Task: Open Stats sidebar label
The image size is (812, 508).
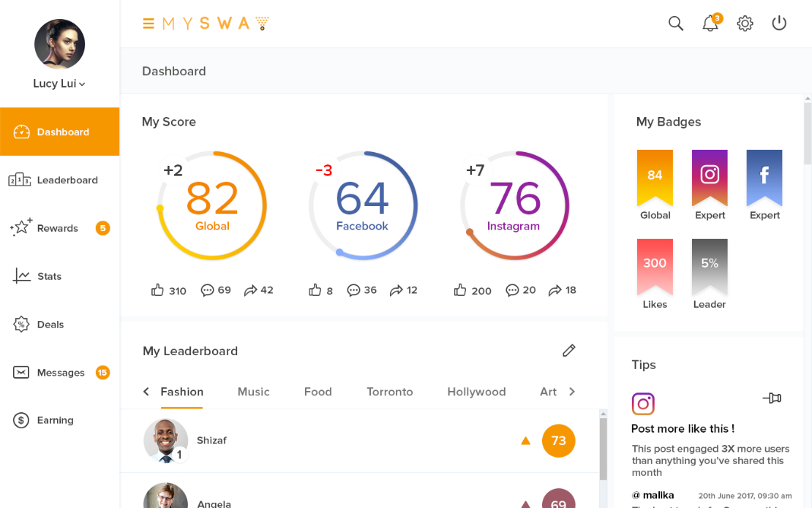Action: click(49, 276)
